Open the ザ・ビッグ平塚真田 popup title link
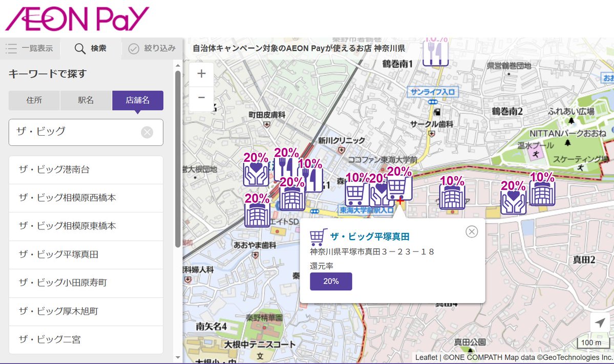Viewport: 614px width, 364px height. tap(370, 237)
